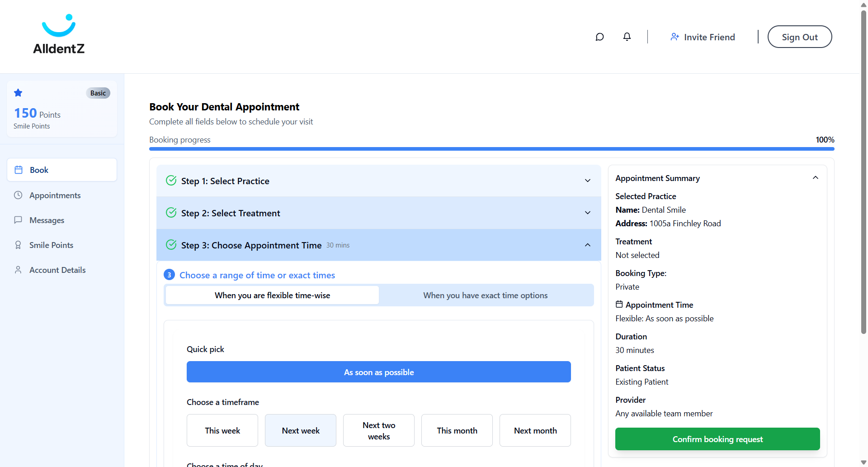Click the clock icon beside Appointments

[x=18, y=195]
